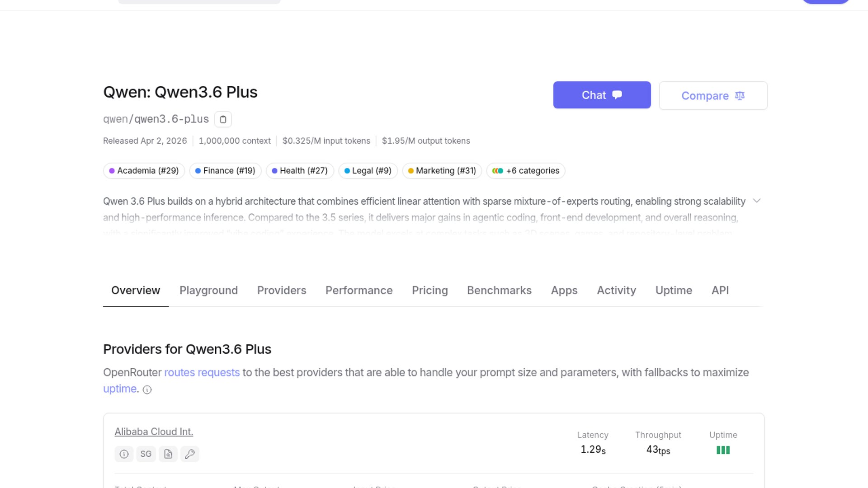
Task: Go to the Pricing tab
Action: point(429,291)
